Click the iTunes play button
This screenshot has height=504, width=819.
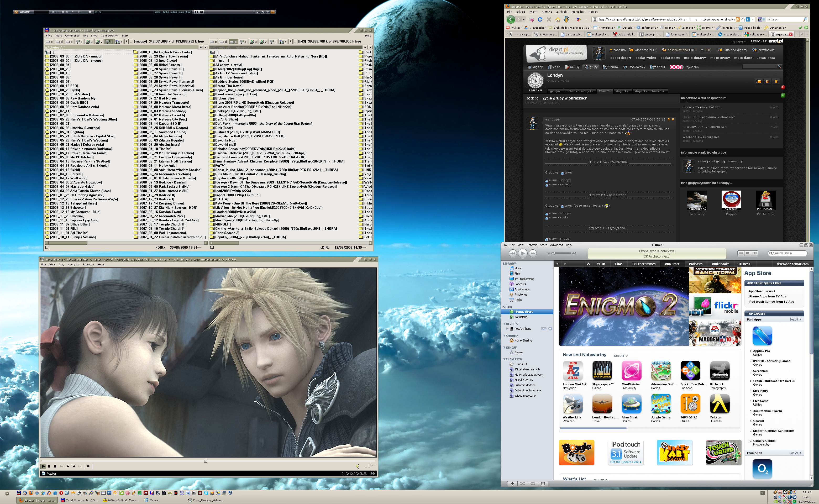(x=523, y=253)
